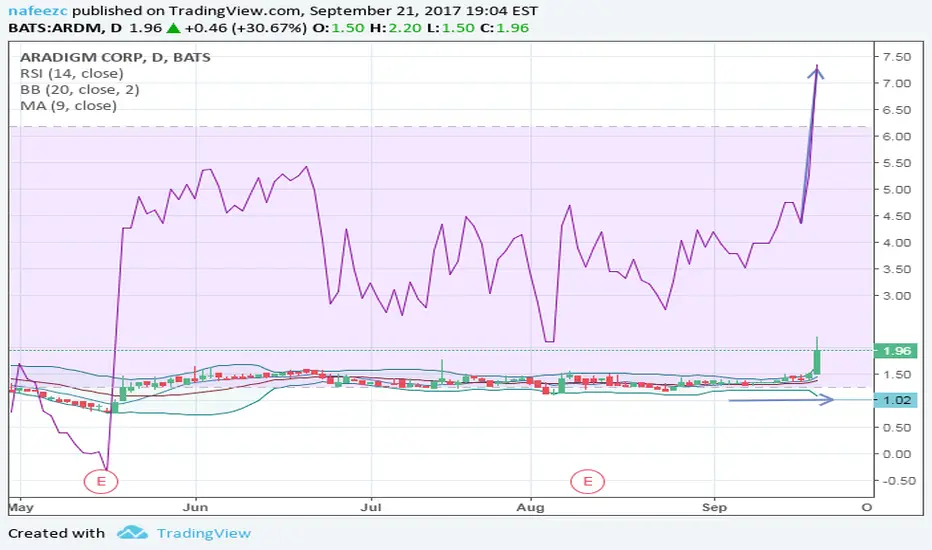
Task: Click the Jul label on time axis
Action: click(x=371, y=507)
